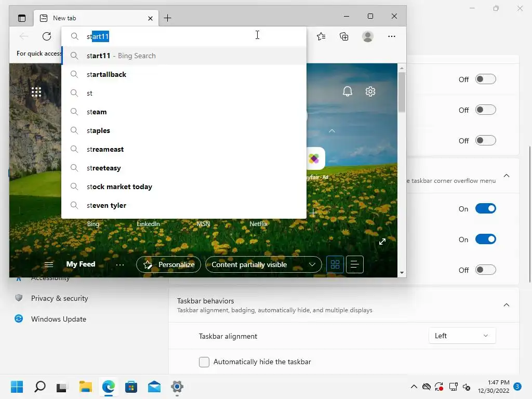Turn off second On switch in Settings
532x399 pixels.
tap(486, 239)
